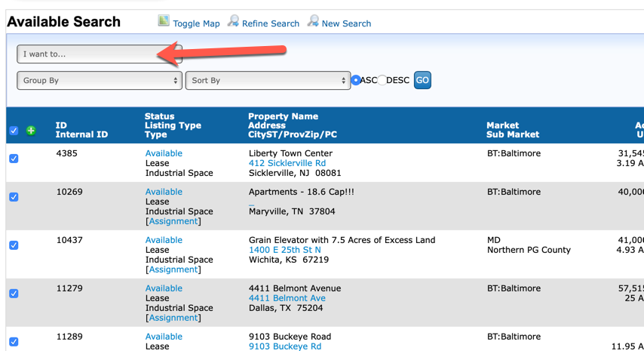The image size is (644, 351).
Task: Choose the DESC sort order option
Action: [382, 80]
